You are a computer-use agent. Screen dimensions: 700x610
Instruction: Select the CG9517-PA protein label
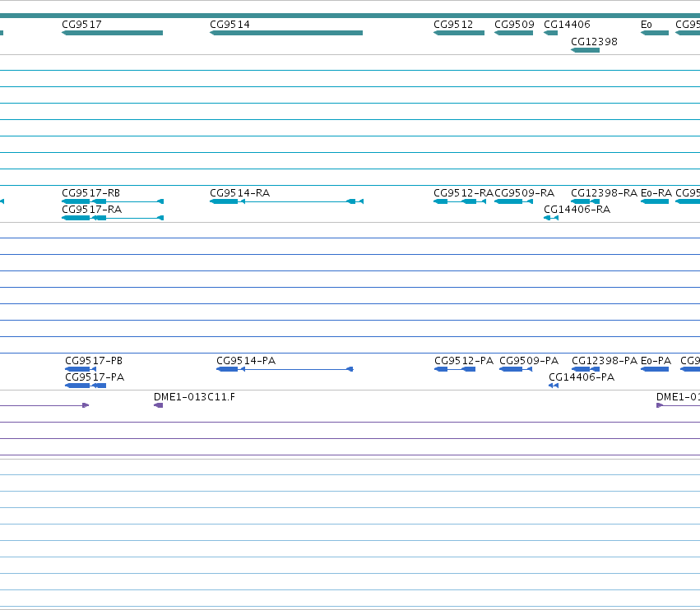click(x=95, y=377)
